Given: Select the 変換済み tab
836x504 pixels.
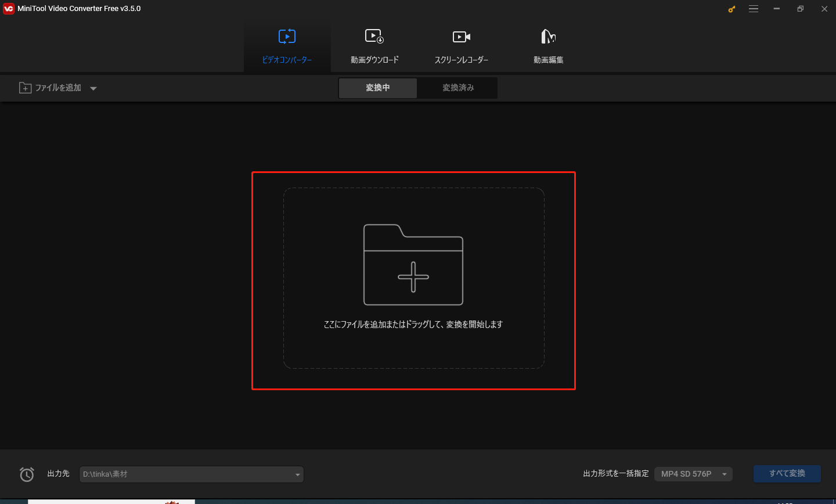Looking at the screenshot, I should pyautogui.click(x=458, y=88).
